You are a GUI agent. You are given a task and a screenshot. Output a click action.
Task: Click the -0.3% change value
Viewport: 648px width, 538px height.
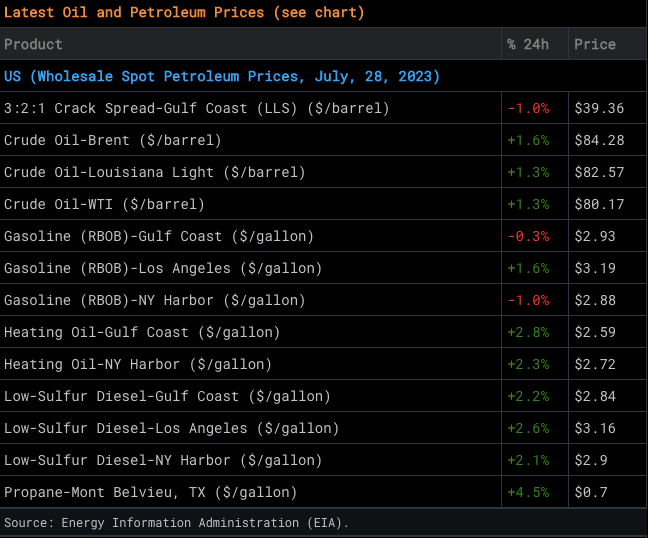[528, 236]
